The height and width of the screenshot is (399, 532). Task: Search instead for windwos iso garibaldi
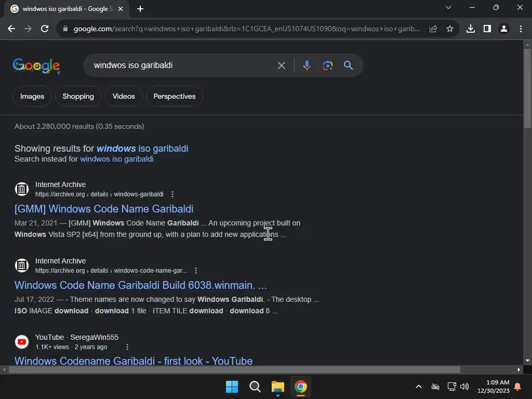point(117,159)
